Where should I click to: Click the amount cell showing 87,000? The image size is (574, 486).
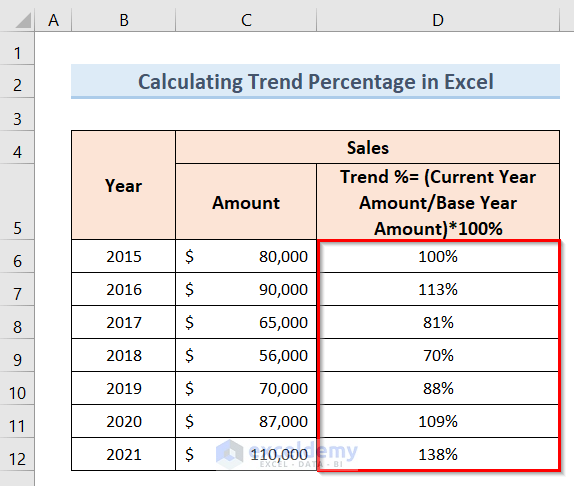click(246, 421)
